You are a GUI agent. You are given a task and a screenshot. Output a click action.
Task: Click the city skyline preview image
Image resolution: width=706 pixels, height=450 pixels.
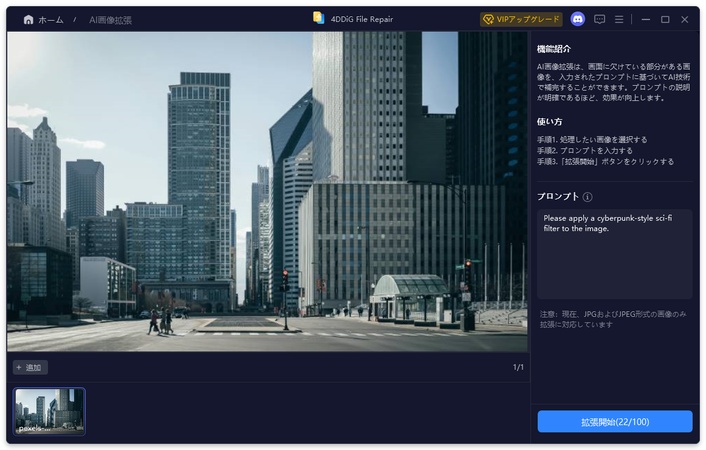coord(267,191)
